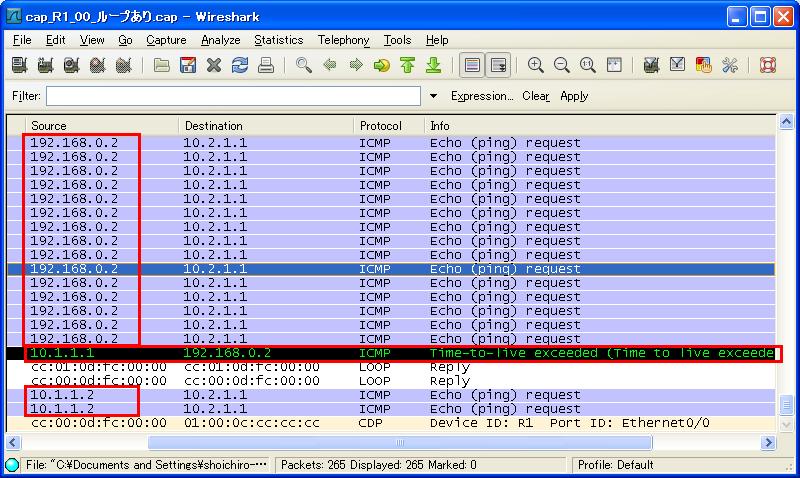The width and height of the screenshot is (800, 478).
Task: Restart the running live capture
Action: (123, 65)
